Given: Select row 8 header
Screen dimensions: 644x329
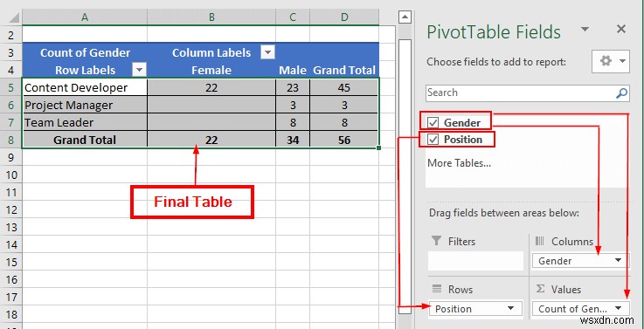Looking at the screenshot, I should (11, 140).
